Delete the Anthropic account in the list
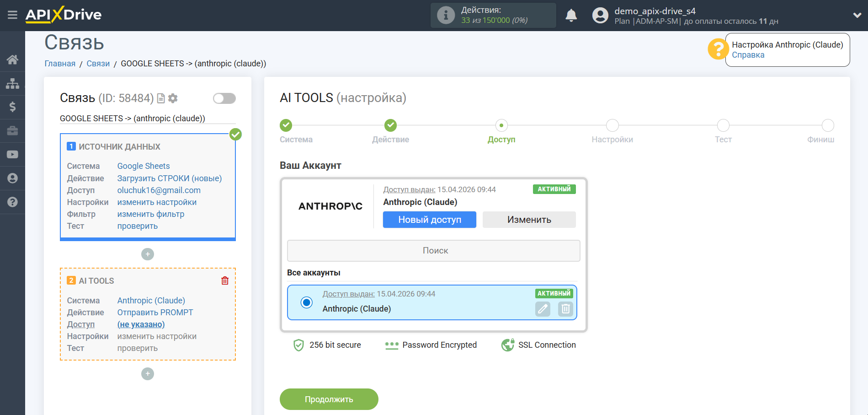The image size is (868, 415). (565, 309)
